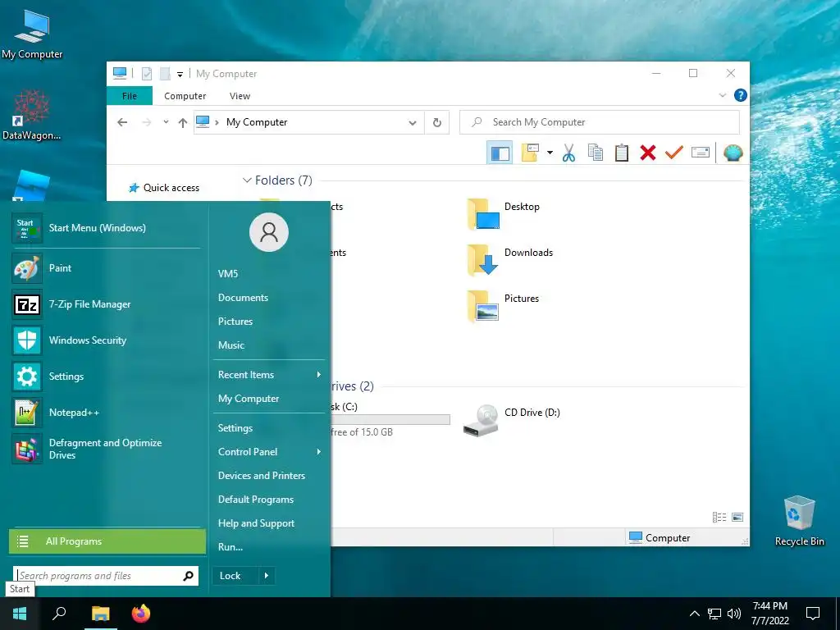
Task: Click the Windows Start button
Action: [x=20, y=614]
